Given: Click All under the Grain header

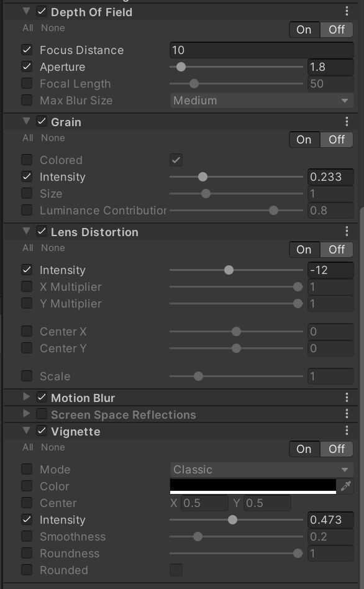Looking at the screenshot, I should [28, 138].
